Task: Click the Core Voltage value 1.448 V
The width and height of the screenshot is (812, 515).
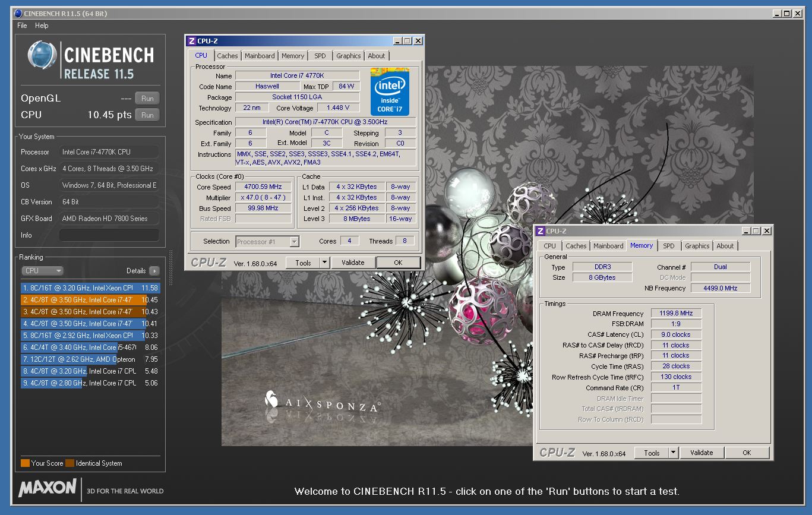Action: pyautogui.click(x=338, y=108)
